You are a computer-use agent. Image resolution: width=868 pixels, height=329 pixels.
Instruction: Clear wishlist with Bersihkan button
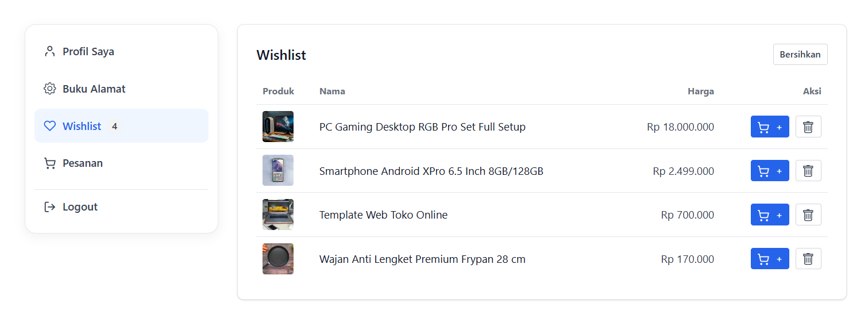click(x=800, y=55)
